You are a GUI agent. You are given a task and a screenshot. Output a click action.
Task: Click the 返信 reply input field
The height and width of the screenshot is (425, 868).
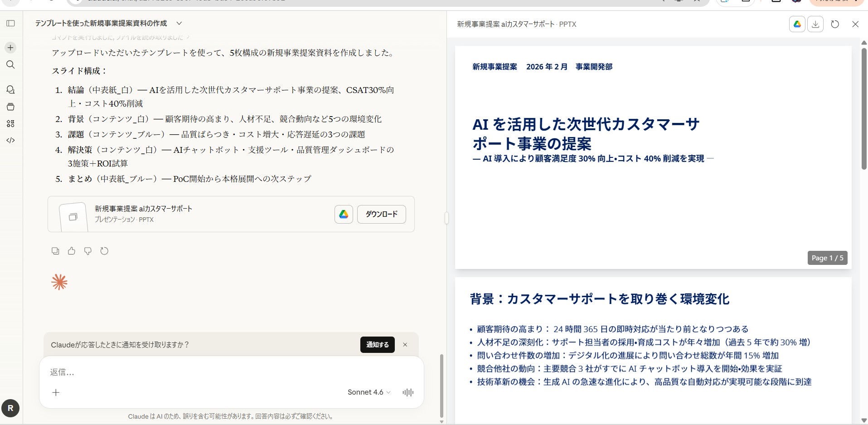[204, 372]
